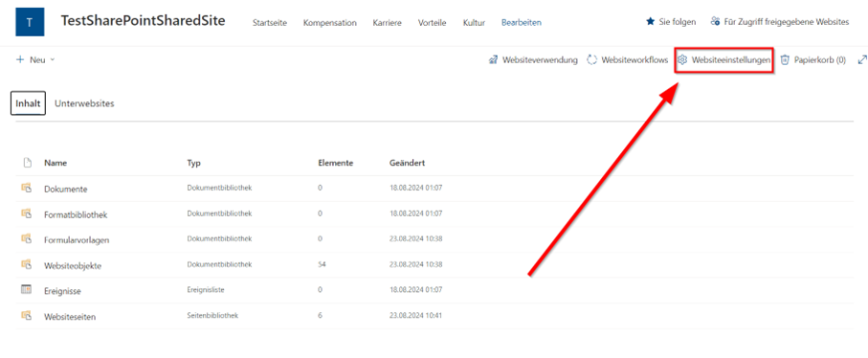Click element count 6 in the Websiteseiten row
868x358 pixels.
pos(321,315)
